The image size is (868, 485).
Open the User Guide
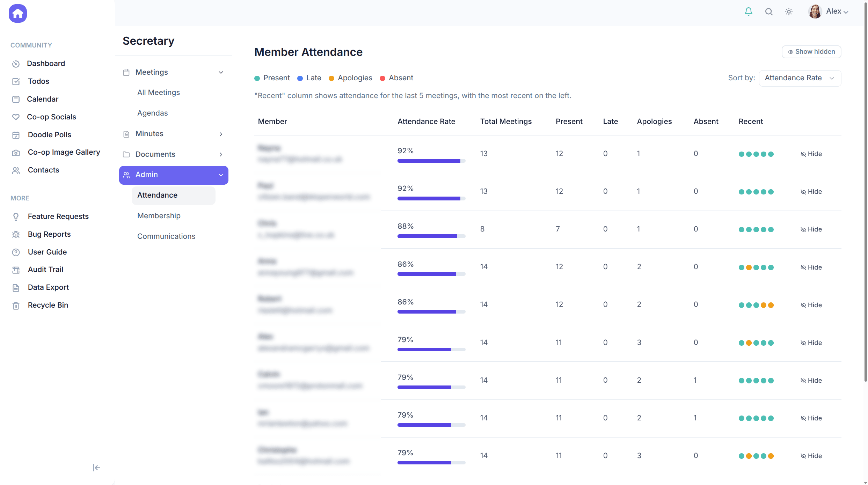(47, 252)
